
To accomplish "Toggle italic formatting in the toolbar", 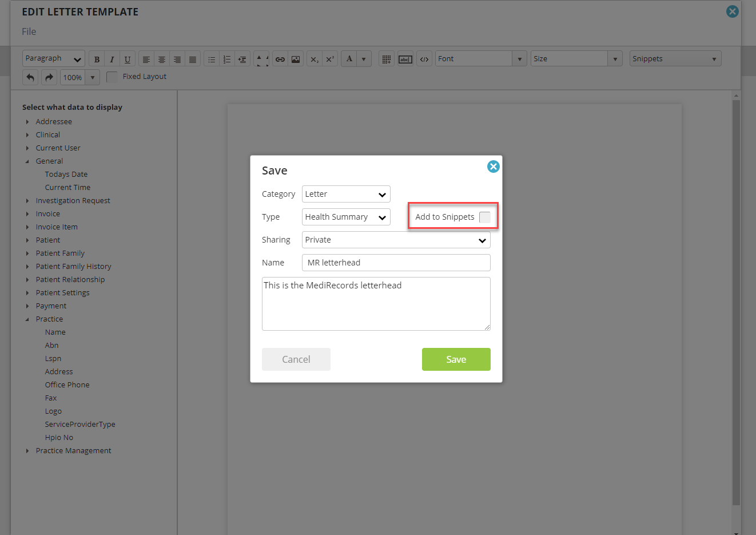I will click(x=112, y=59).
